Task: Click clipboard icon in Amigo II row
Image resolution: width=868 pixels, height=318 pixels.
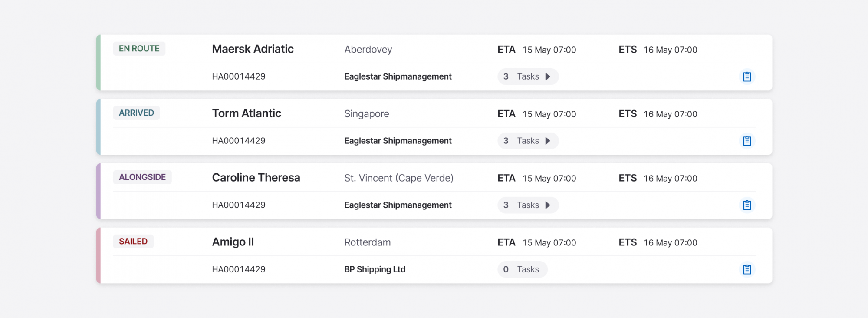Action: [x=746, y=269]
